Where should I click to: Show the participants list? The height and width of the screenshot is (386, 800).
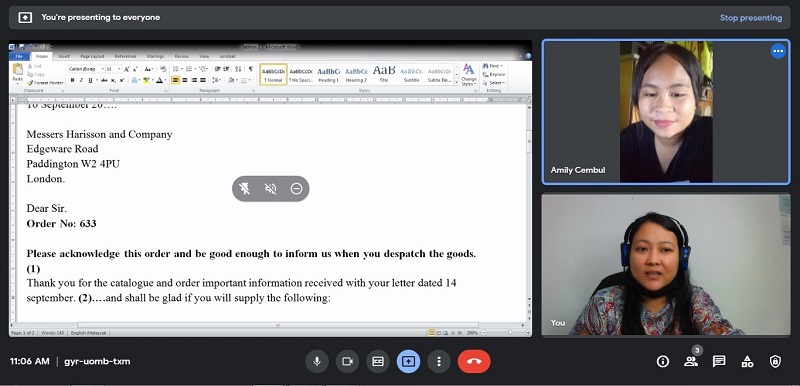(691, 362)
